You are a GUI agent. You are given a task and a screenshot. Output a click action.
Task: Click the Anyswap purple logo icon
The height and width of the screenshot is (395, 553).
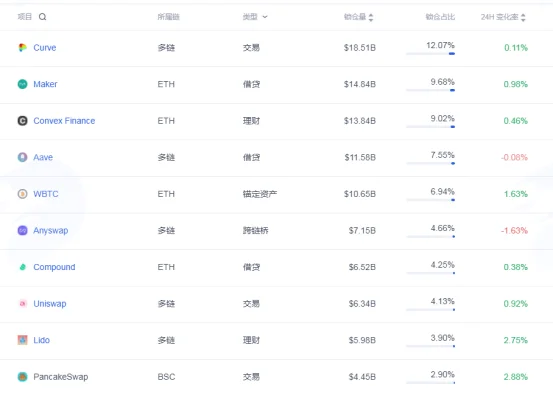[23, 231]
